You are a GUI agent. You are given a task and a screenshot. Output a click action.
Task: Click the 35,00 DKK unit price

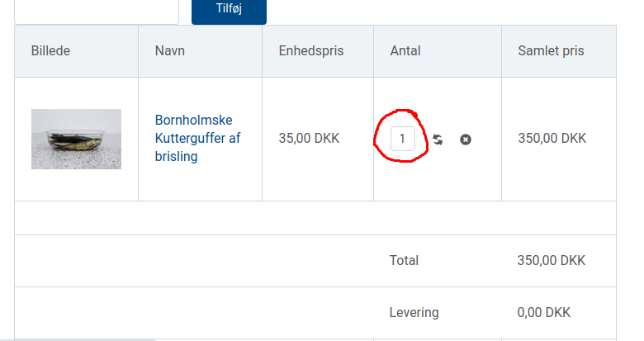coord(309,138)
